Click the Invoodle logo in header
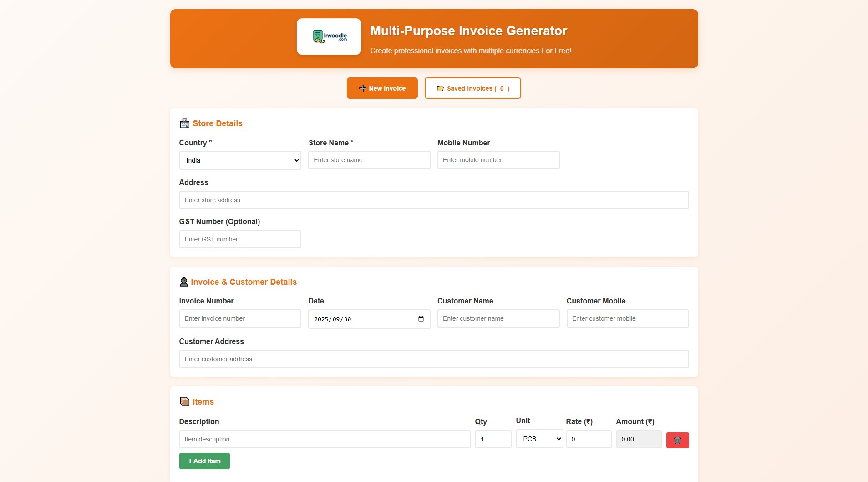 point(329,36)
